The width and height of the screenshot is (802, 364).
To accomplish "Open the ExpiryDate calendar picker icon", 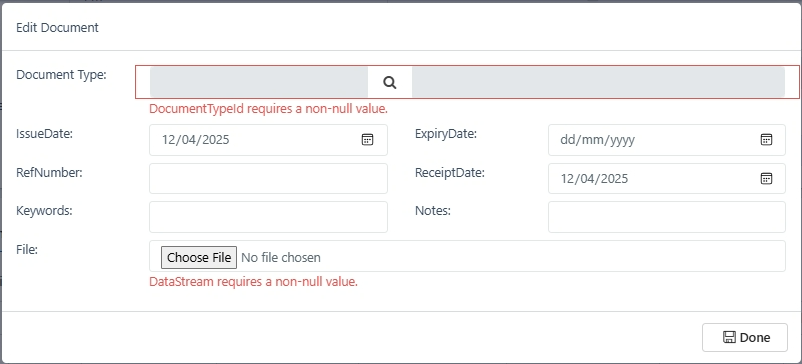I will point(766,140).
